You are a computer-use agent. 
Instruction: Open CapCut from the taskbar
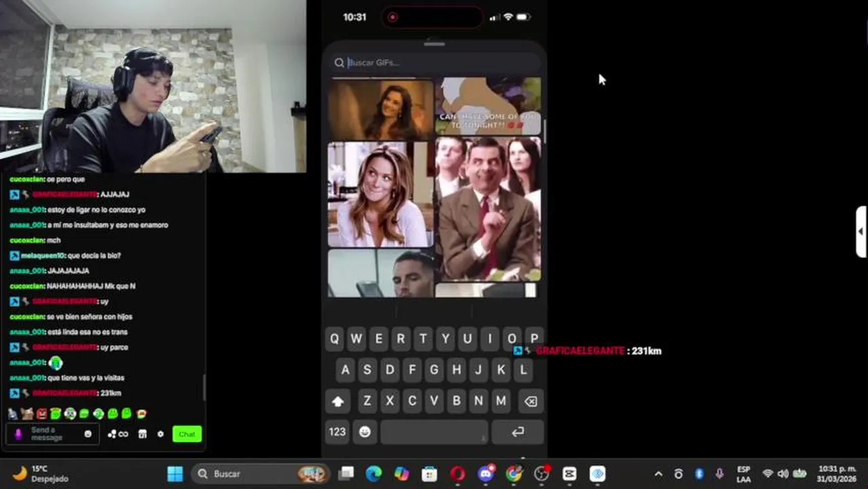pos(569,473)
